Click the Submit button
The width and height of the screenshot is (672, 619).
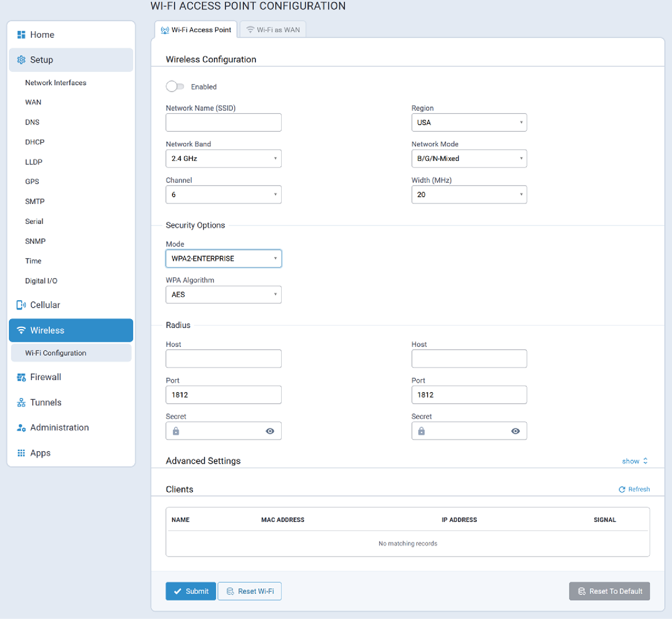(x=191, y=591)
